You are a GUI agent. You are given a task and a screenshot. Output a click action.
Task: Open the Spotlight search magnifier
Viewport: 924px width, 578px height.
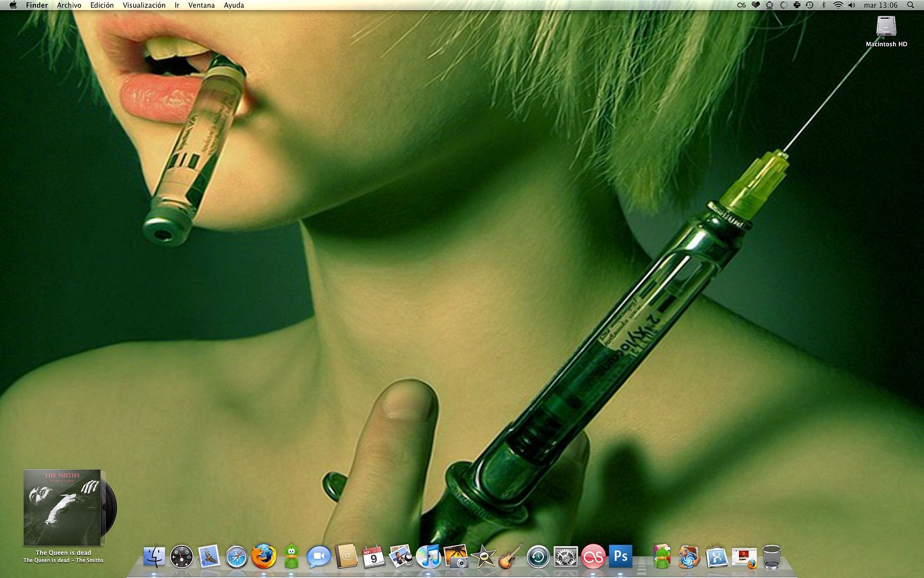pyautogui.click(x=911, y=5)
